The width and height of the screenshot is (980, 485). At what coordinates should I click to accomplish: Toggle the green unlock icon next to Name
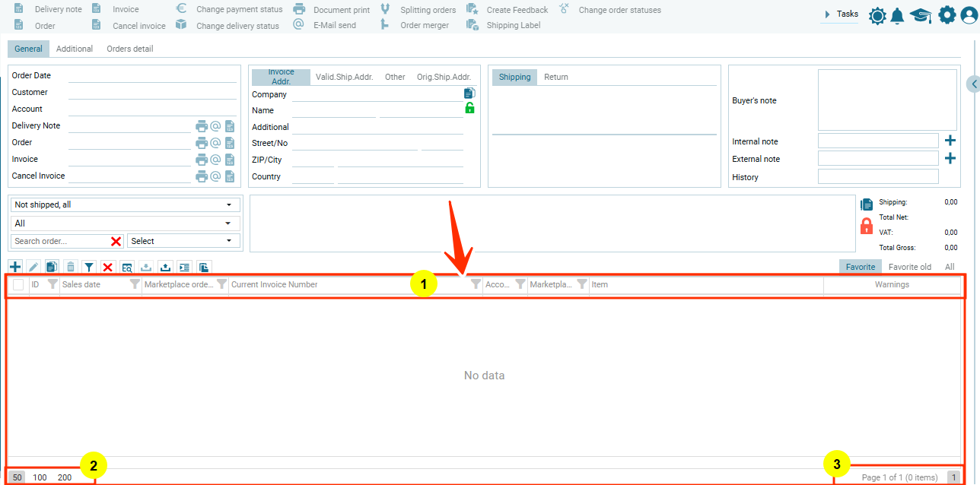click(x=469, y=108)
